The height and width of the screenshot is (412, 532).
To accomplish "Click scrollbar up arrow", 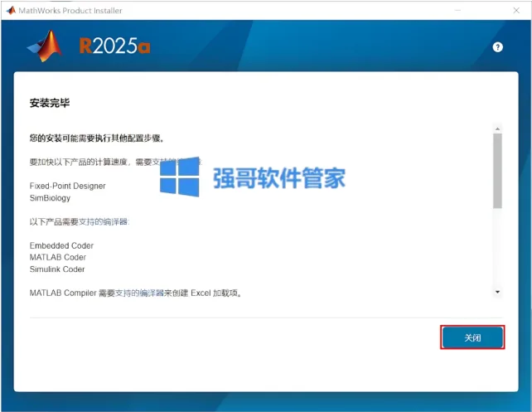I will pos(497,129).
